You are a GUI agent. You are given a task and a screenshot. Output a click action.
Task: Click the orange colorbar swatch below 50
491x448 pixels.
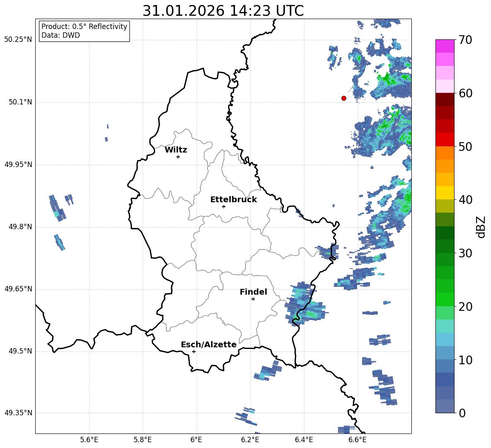pyautogui.click(x=445, y=153)
